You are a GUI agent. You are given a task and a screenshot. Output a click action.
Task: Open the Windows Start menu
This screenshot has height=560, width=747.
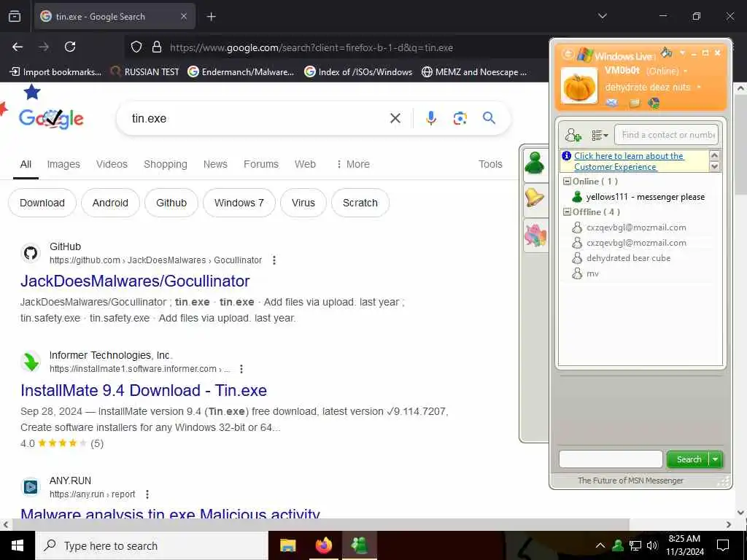18,545
